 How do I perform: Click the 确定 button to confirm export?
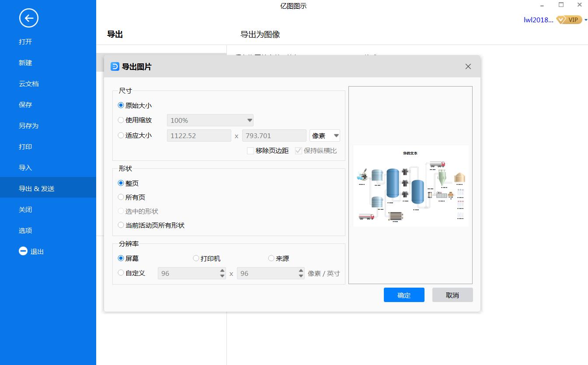(404, 295)
